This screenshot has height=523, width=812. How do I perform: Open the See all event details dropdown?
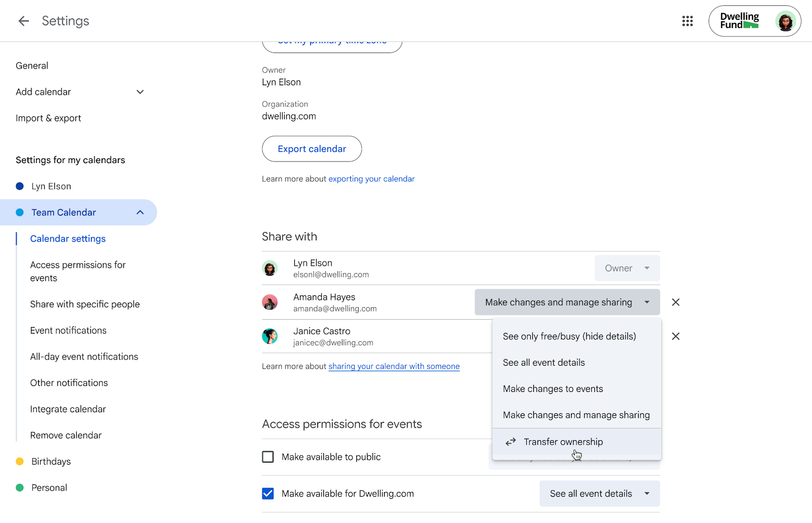coord(599,494)
